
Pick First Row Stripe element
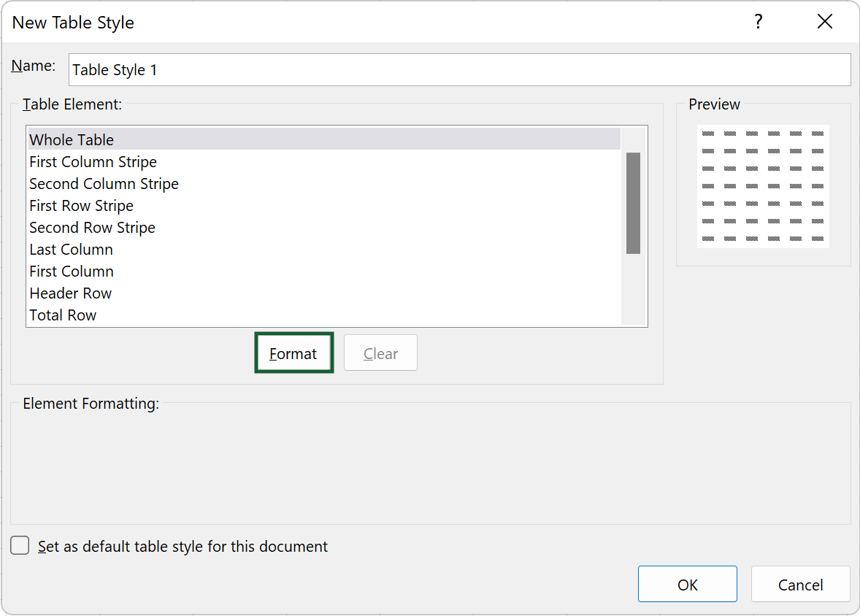(x=81, y=206)
